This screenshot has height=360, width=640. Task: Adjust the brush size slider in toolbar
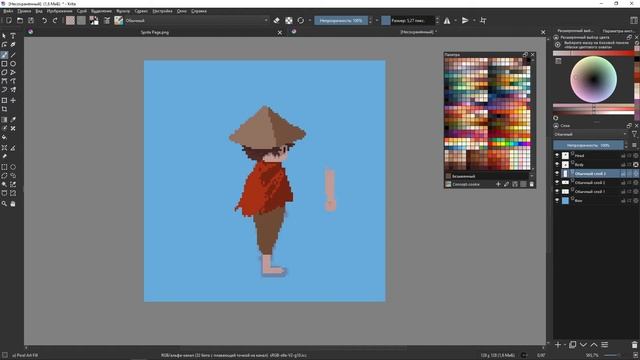(x=408, y=20)
